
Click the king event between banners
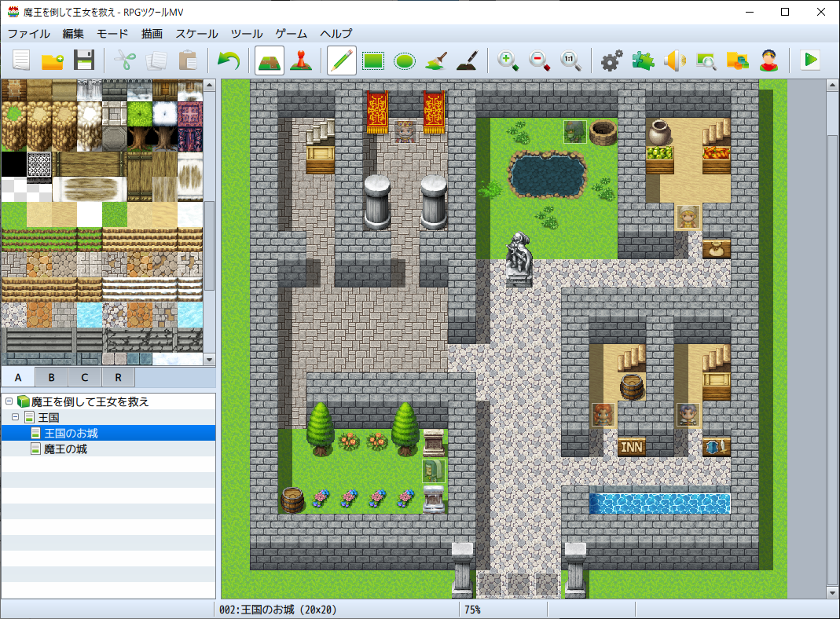click(x=405, y=131)
